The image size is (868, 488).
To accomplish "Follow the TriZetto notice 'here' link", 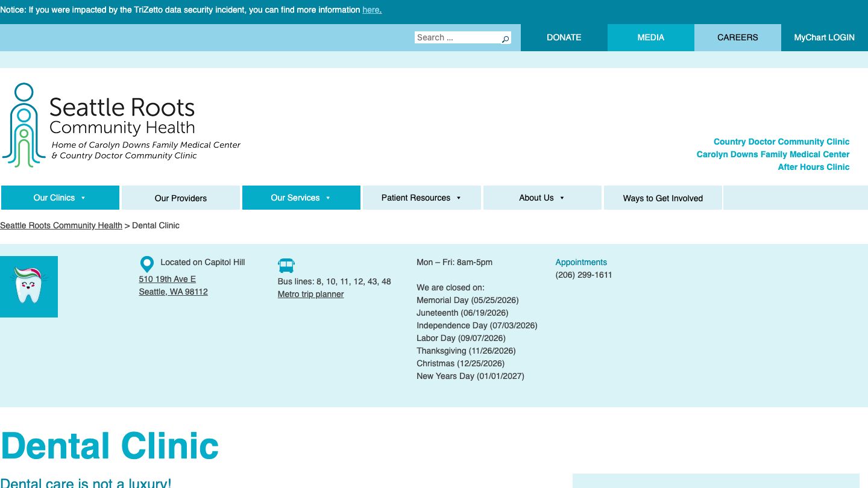I will tap(371, 10).
